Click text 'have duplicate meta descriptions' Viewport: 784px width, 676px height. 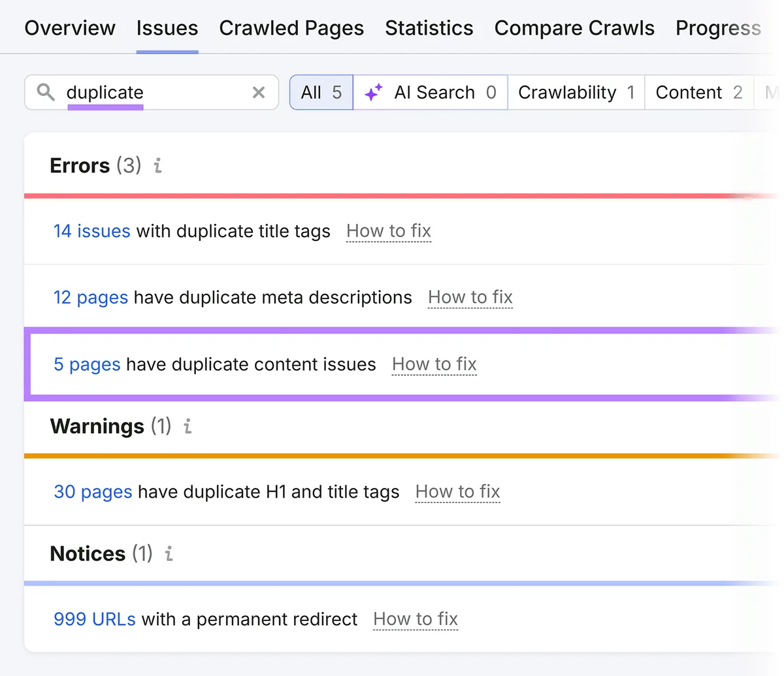[273, 298]
